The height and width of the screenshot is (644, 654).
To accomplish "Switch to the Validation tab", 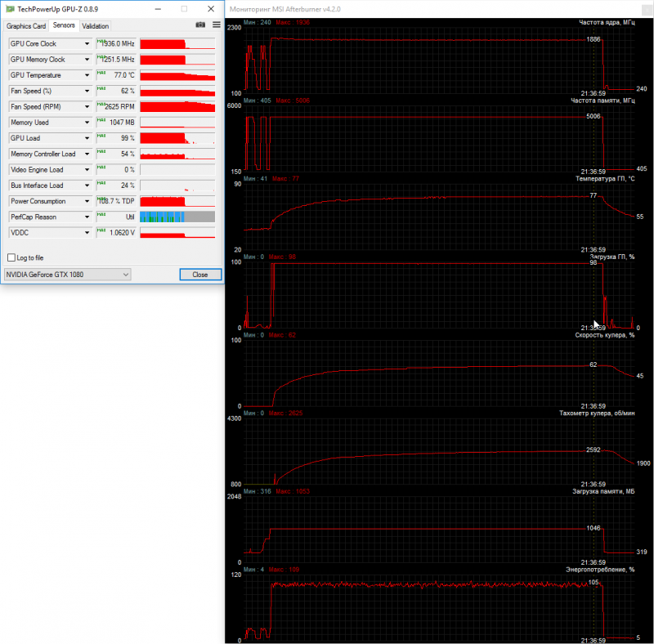I will [x=95, y=26].
